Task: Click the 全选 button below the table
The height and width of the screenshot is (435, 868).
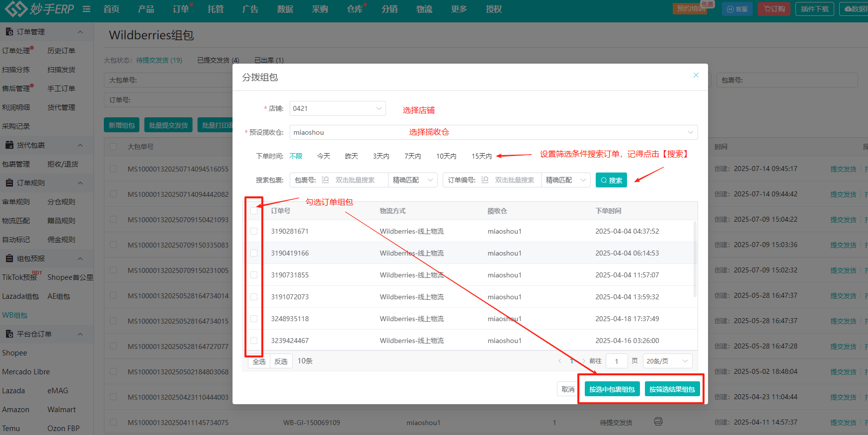Action: [x=259, y=361]
